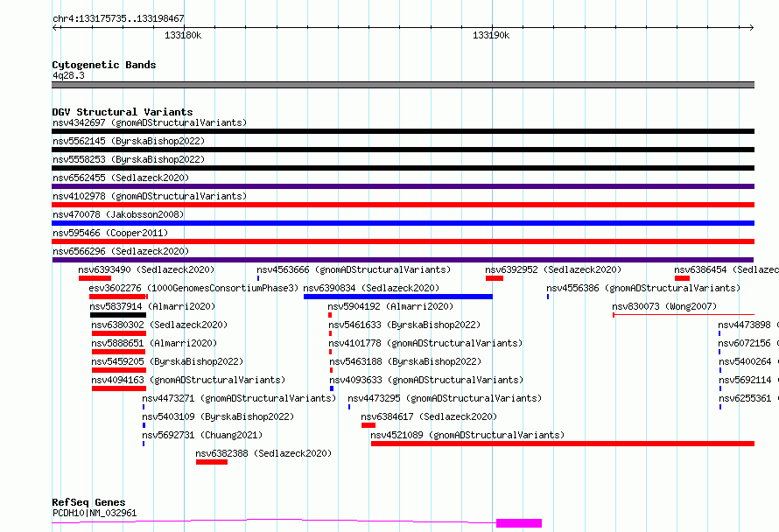Select the nsv5461633 ByrskaBishop2022 label
This screenshot has height=532, width=779.
(x=405, y=325)
